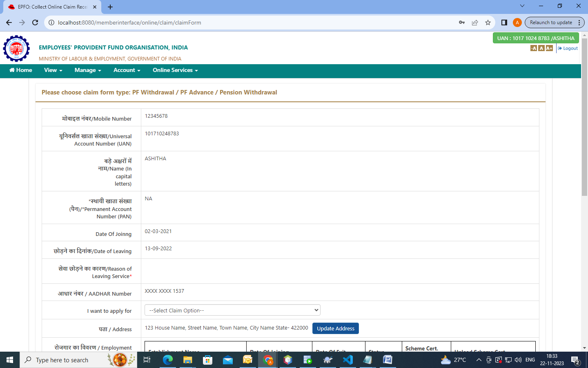The width and height of the screenshot is (588, 368).
Task: Open the Chrome side panel
Action: point(504,22)
